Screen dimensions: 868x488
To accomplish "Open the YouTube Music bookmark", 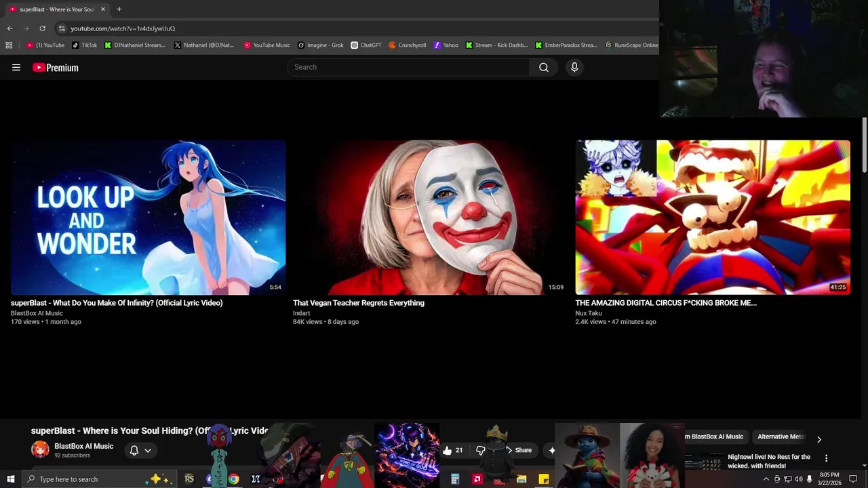I will tap(267, 45).
